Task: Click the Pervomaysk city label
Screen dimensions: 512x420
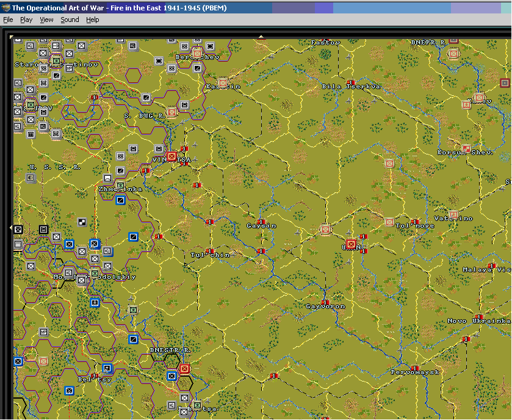Action: pyautogui.click(x=415, y=372)
